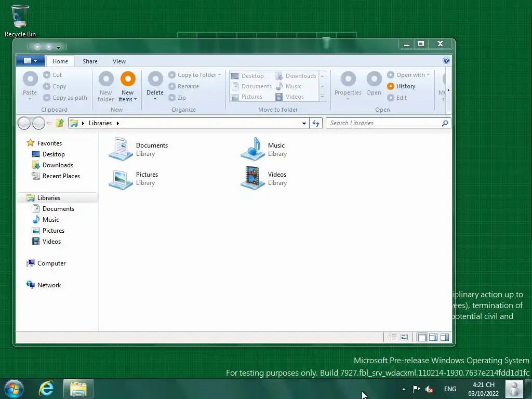Image resolution: width=532 pixels, height=399 pixels.
Task: Click Rename in the ribbon
Action: [x=184, y=86]
